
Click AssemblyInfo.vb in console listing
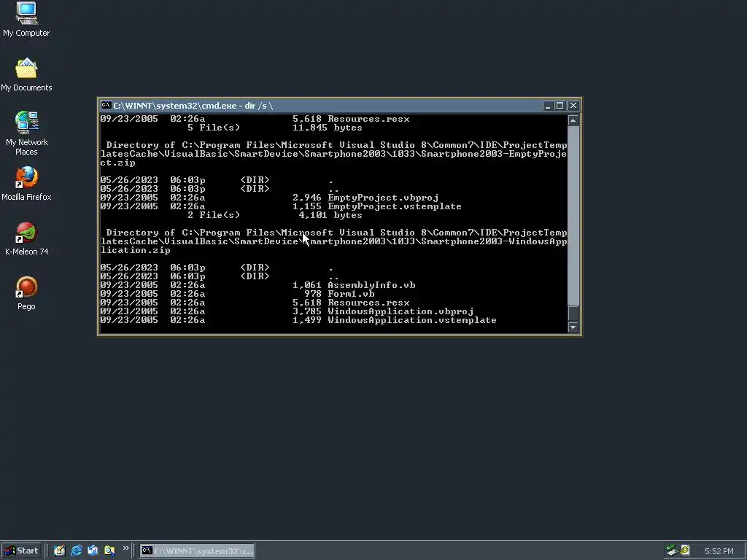coord(371,285)
